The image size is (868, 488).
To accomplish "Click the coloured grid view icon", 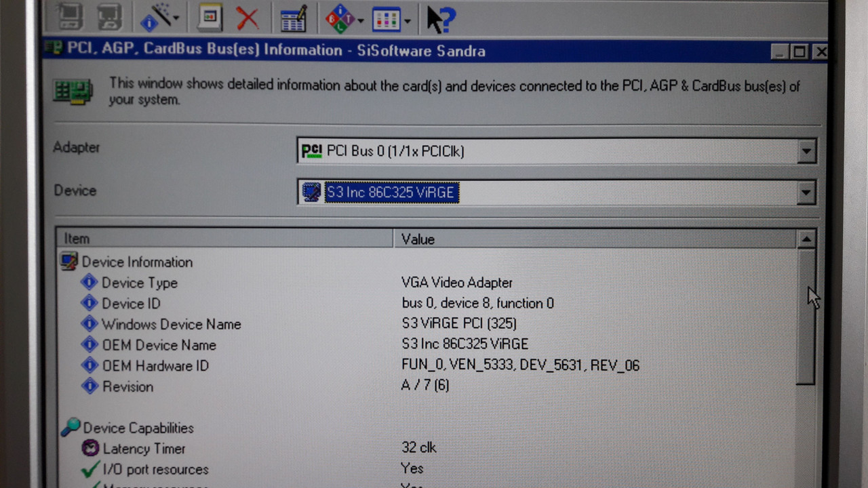I will (x=387, y=20).
